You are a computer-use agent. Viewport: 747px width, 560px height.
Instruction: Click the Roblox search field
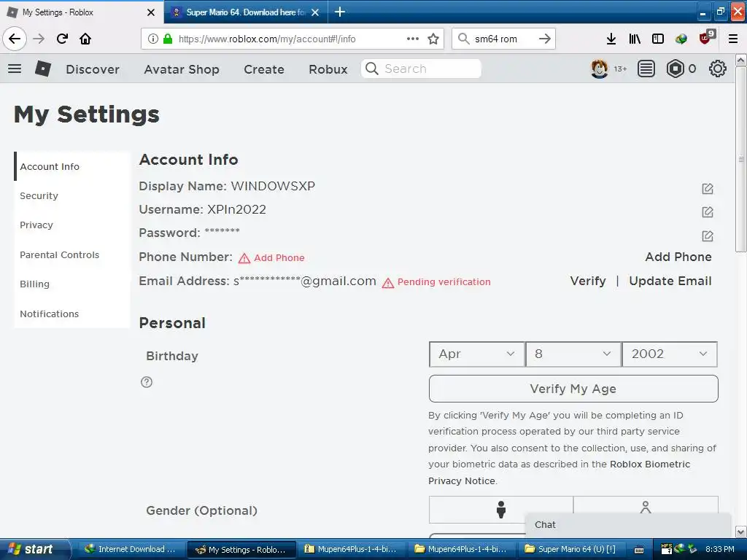click(421, 69)
